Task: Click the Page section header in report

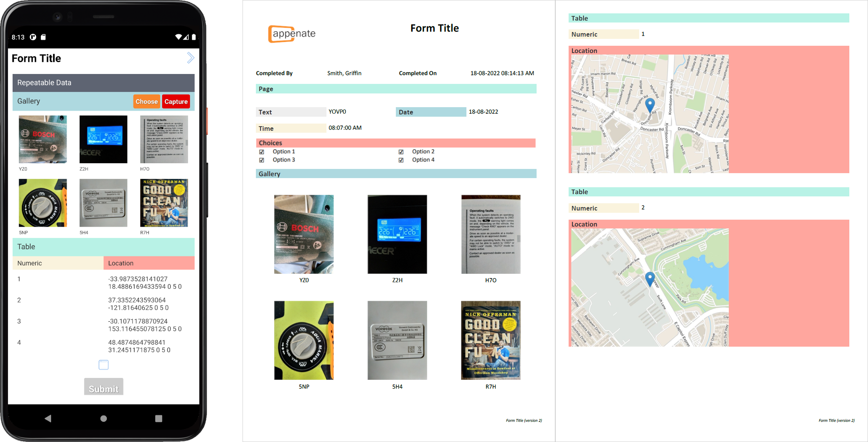Action: click(x=396, y=89)
